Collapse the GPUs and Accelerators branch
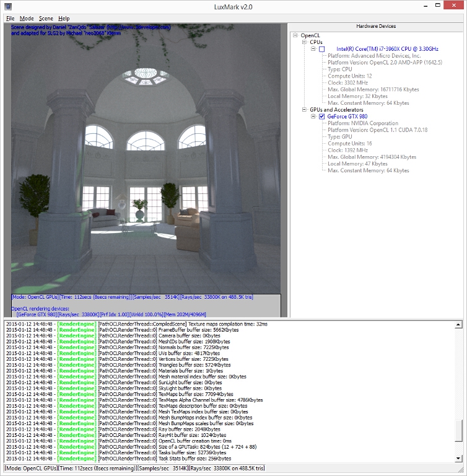467x476 pixels. tap(305, 110)
